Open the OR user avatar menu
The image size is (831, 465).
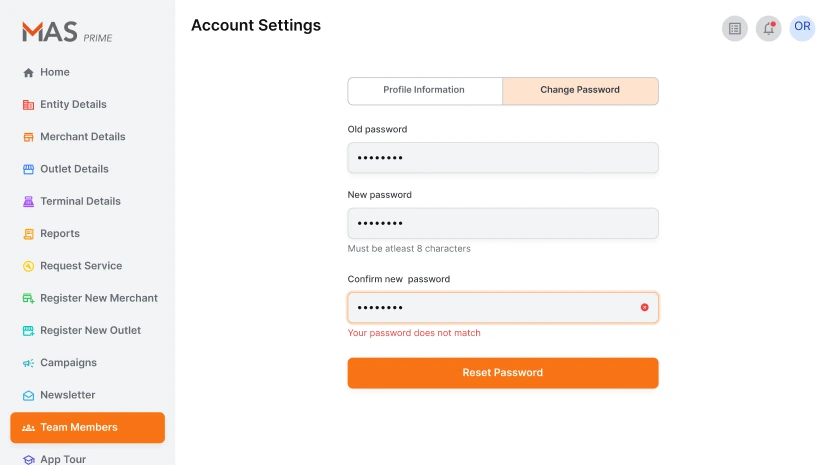coord(802,28)
